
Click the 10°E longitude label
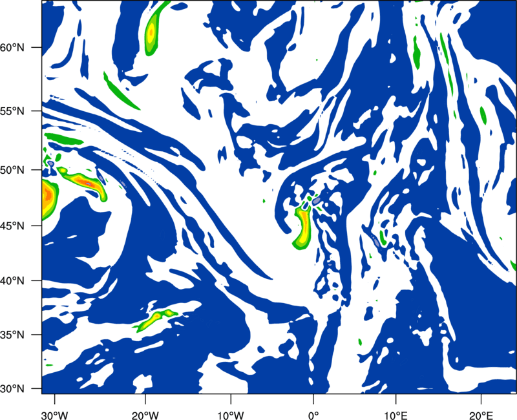[396, 415]
